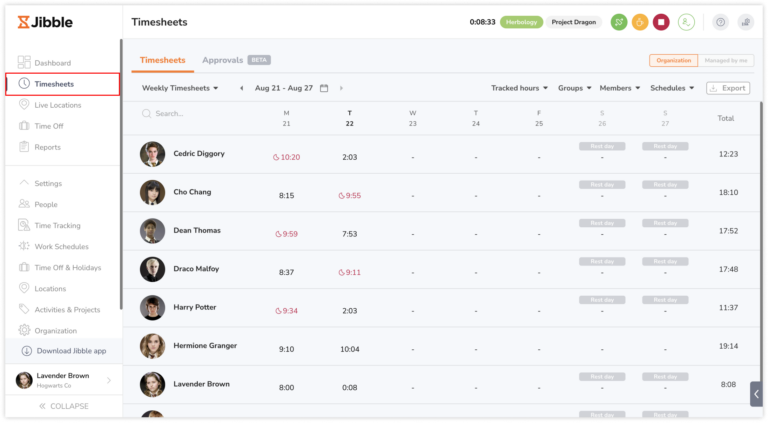Click Download Jibble app link

coord(70,351)
